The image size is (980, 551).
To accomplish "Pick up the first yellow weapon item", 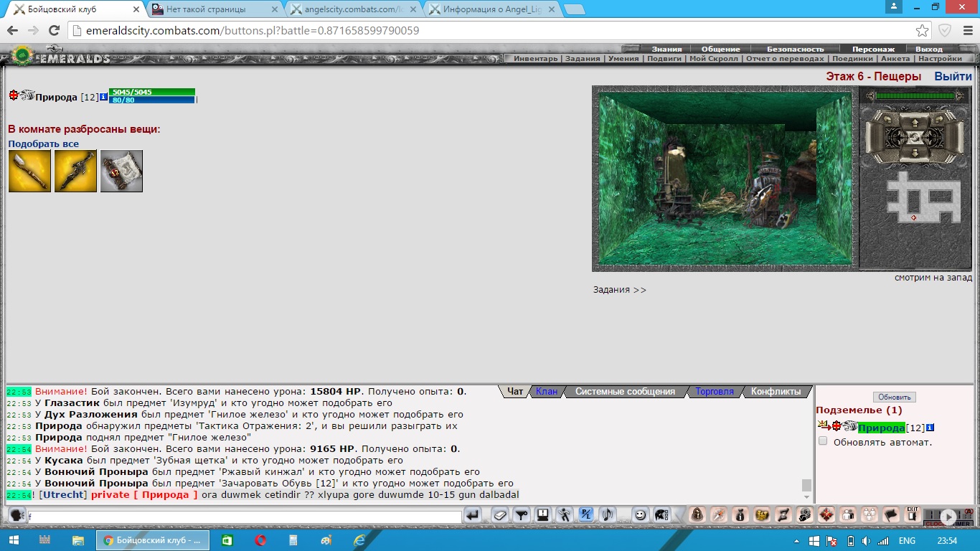I will click(29, 171).
